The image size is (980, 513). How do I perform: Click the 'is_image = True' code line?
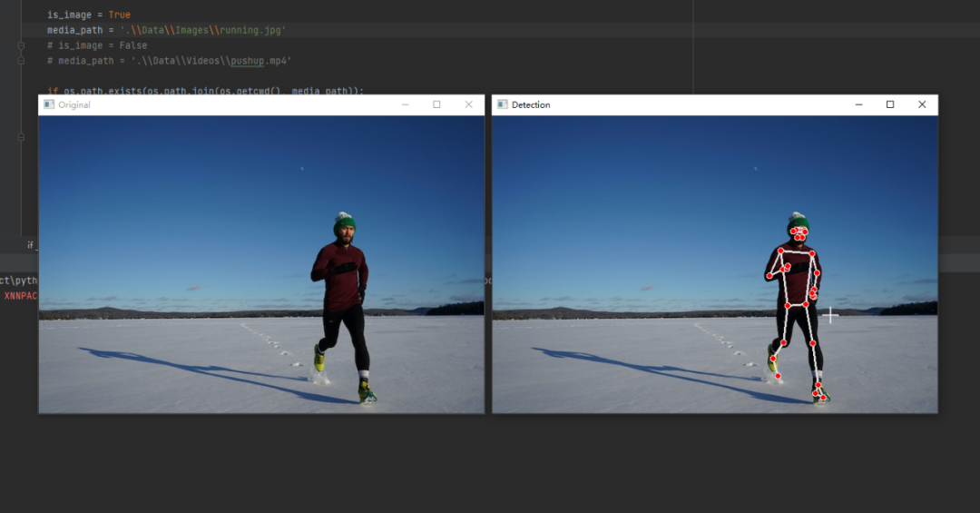click(x=89, y=15)
